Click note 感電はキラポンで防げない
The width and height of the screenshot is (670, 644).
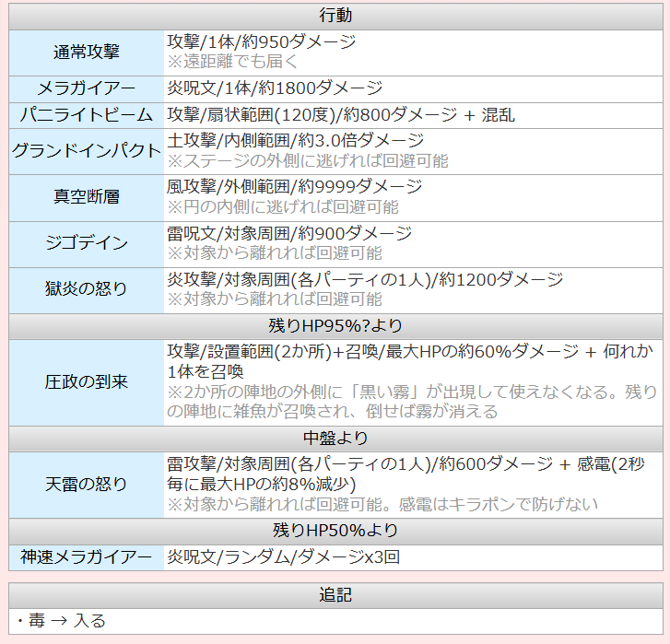499,505
